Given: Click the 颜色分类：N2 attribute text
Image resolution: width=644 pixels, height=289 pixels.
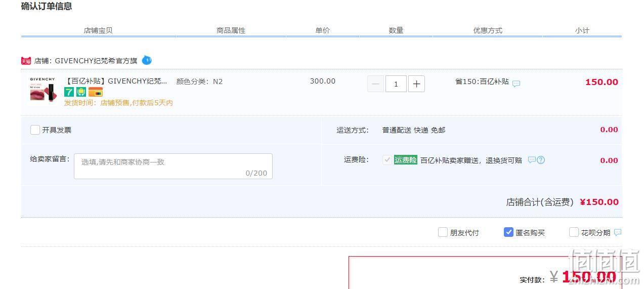Looking at the screenshot, I should coord(199,81).
